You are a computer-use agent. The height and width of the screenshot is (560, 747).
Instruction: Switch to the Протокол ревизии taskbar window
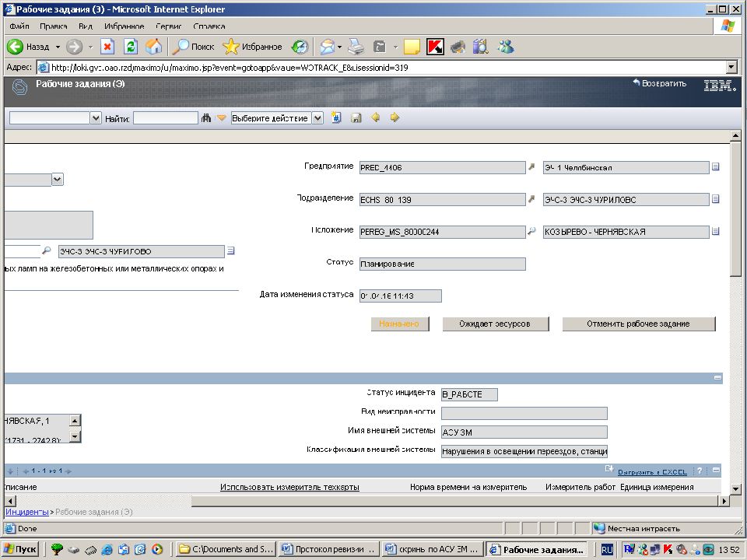coord(328,550)
